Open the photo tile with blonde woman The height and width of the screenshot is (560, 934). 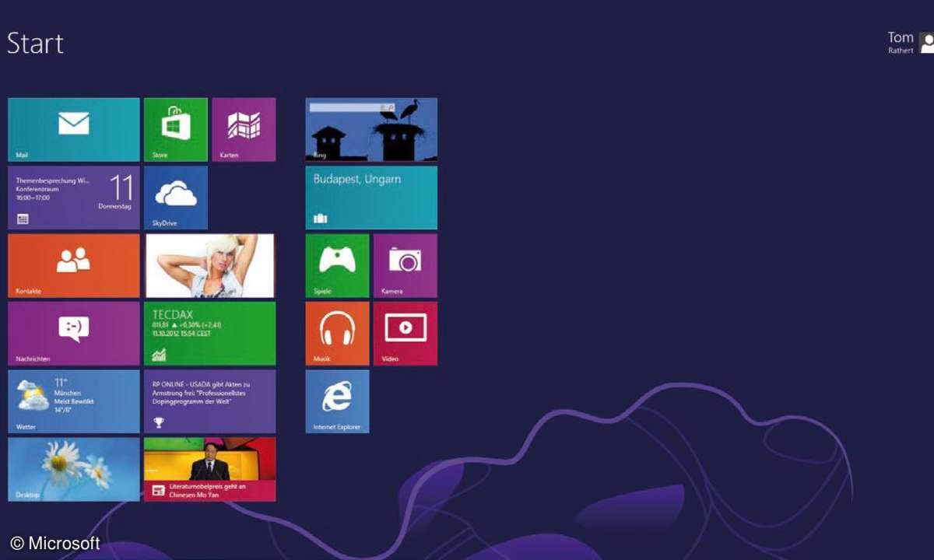[x=209, y=265]
